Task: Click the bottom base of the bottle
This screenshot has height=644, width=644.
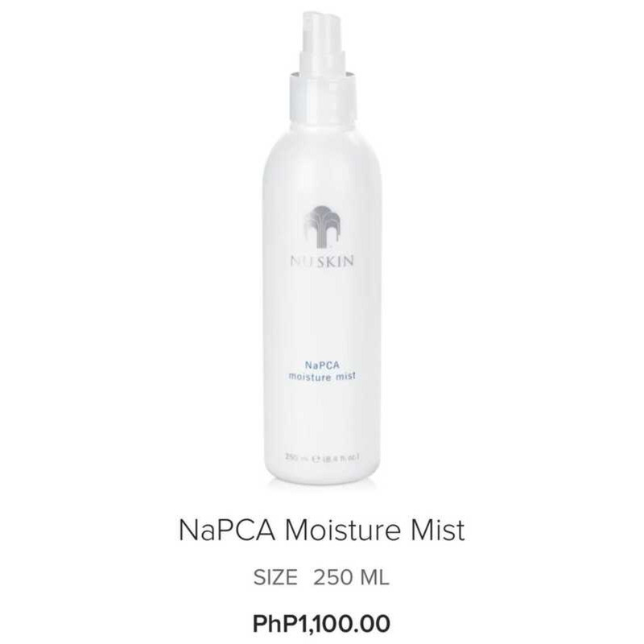Action: tap(322, 477)
